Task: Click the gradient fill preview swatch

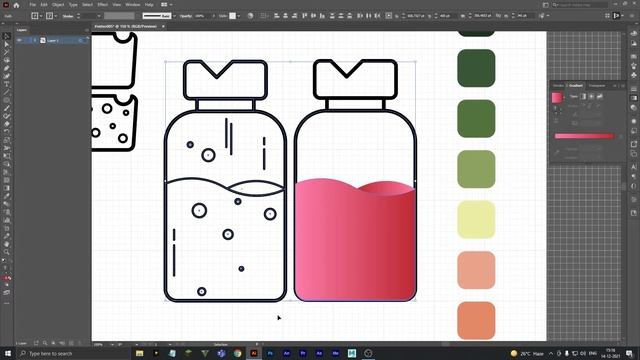Action: pyautogui.click(x=557, y=97)
